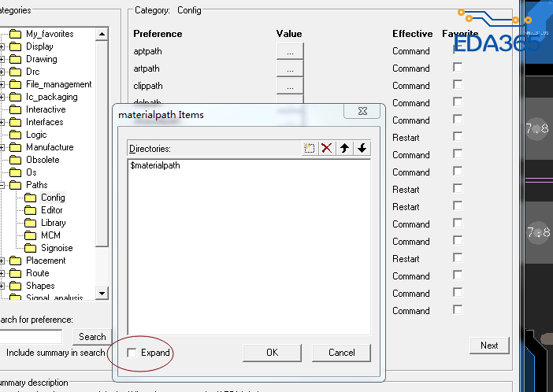
Task: Select the $materialpath directory entry
Action: coord(155,166)
